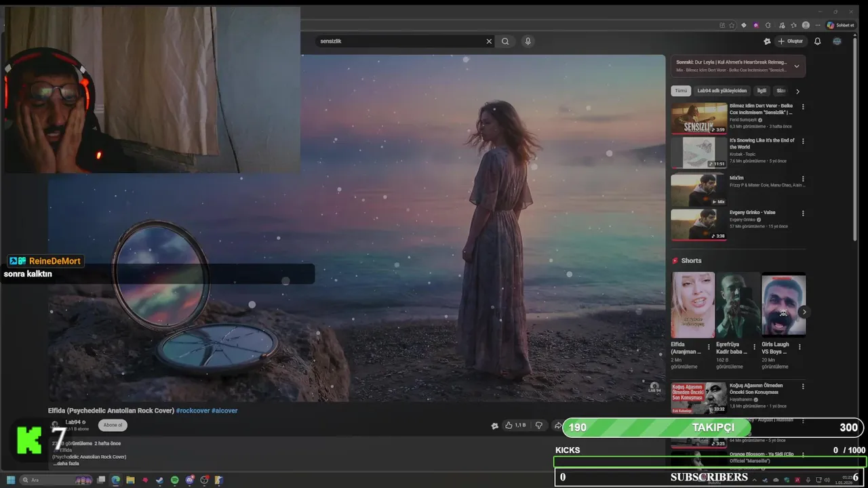Start voice search with the microphone icon

pyautogui.click(x=528, y=41)
